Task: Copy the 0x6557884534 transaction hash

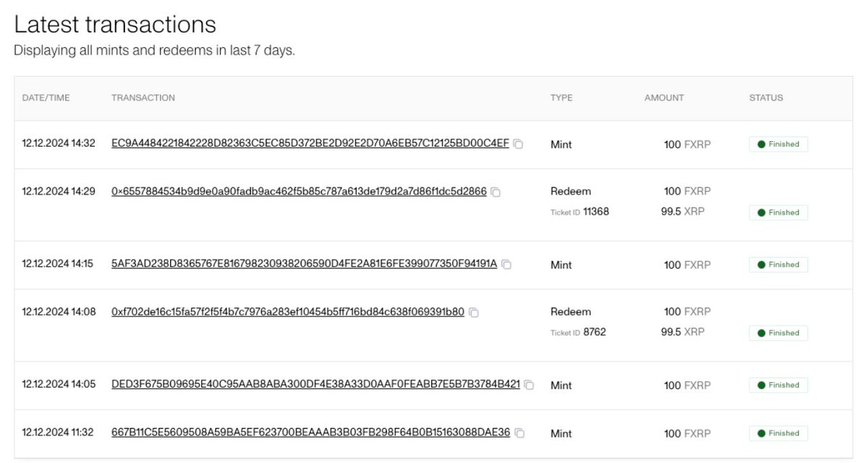Action: [495, 192]
